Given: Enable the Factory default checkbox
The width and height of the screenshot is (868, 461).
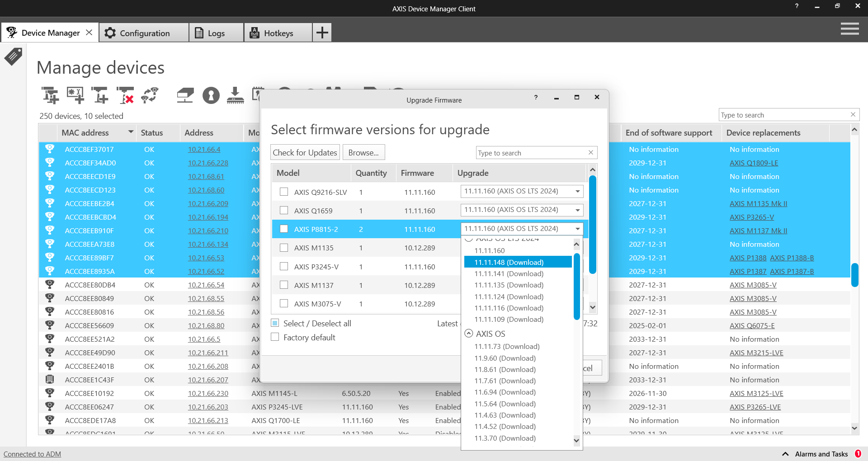Looking at the screenshot, I should pyautogui.click(x=275, y=337).
